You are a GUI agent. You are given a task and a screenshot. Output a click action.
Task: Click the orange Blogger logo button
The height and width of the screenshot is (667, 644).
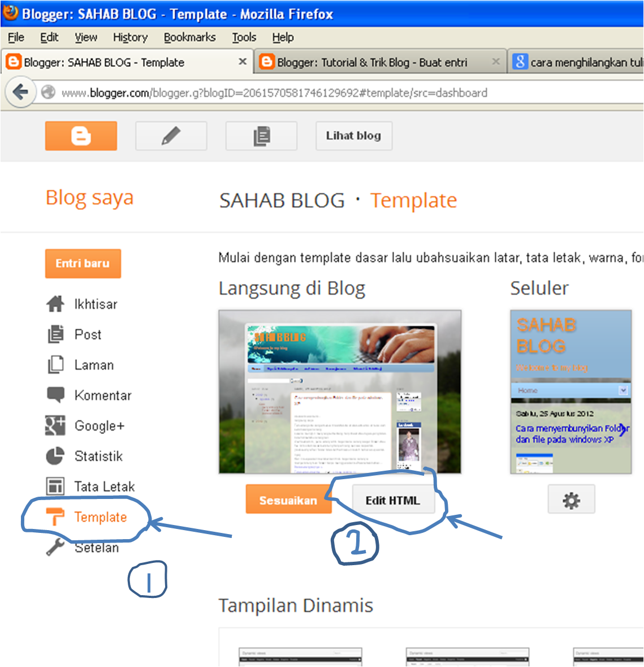(81, 136)
